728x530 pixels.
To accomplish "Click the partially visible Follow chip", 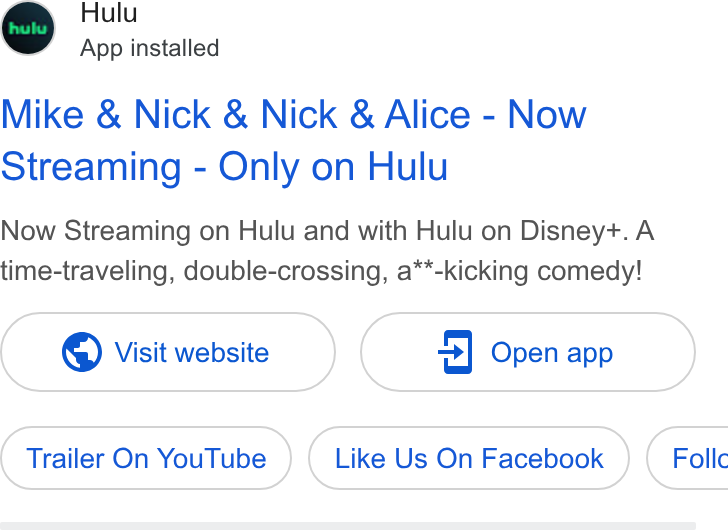I will 688,458.
